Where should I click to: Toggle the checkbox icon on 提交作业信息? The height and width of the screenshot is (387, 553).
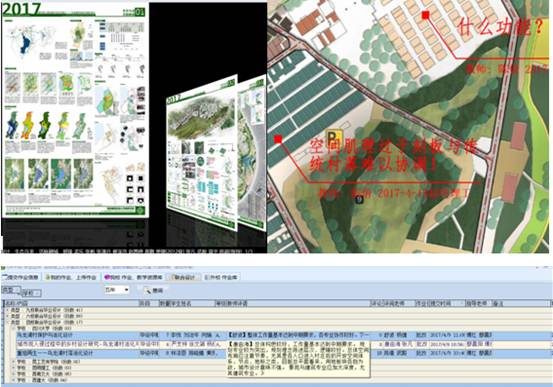coord(5,277)
